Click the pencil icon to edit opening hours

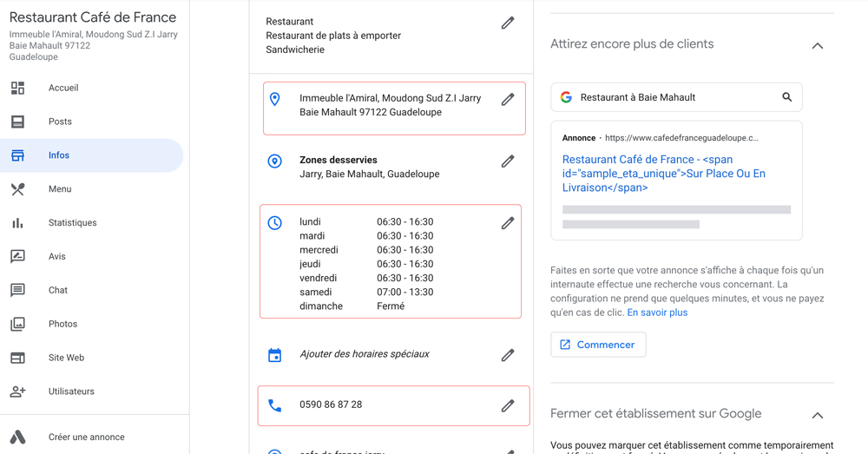(x=508, y=222)
